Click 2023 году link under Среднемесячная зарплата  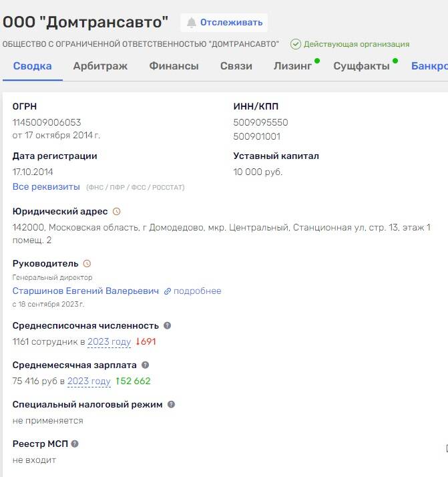coord(89,381)
